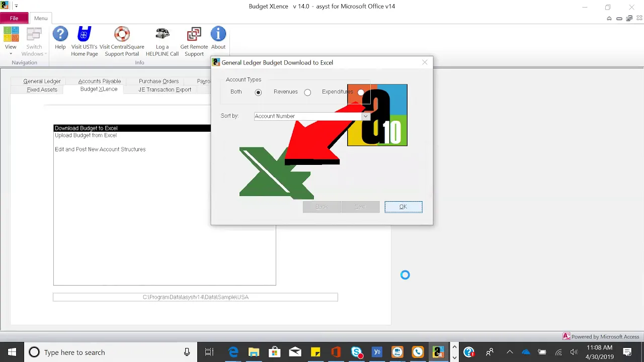Open File Explorer from the taskbar
This screenshot has width=644, height=362.
(x=254, y=352)
